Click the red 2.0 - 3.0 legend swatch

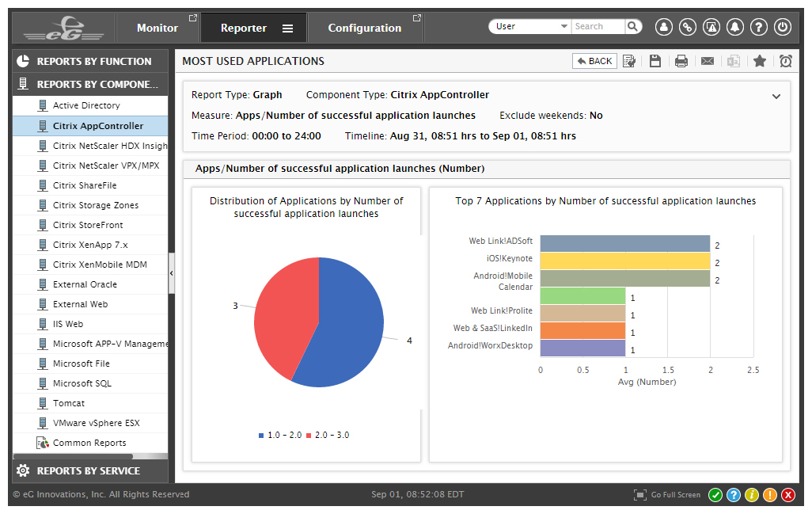(x=309, y=436)
